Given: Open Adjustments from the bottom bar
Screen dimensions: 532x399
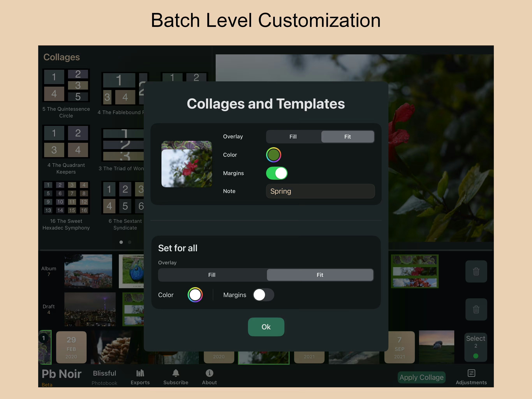Looking at the screenshot, I should [471, 377].
